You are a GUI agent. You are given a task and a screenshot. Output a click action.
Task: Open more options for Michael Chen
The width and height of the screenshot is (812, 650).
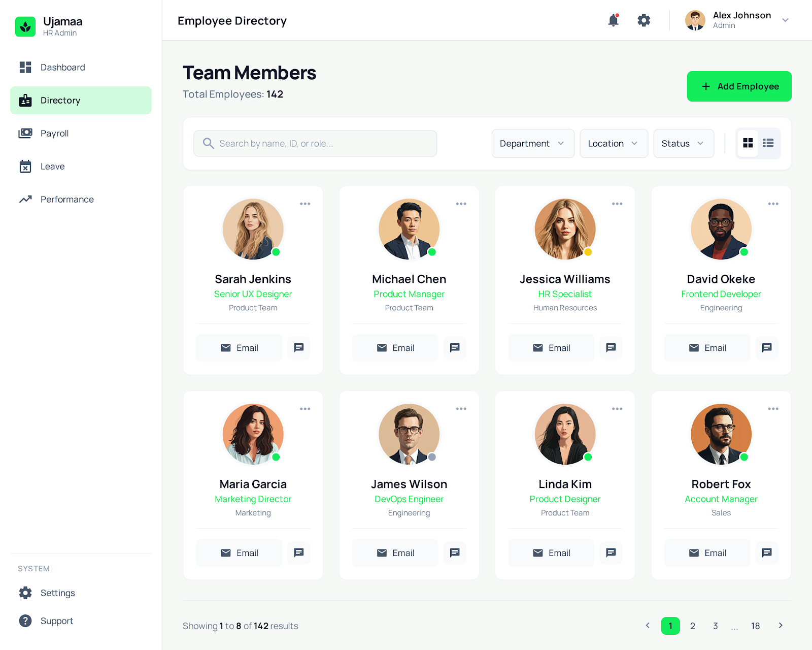click(x=461, y=204)
